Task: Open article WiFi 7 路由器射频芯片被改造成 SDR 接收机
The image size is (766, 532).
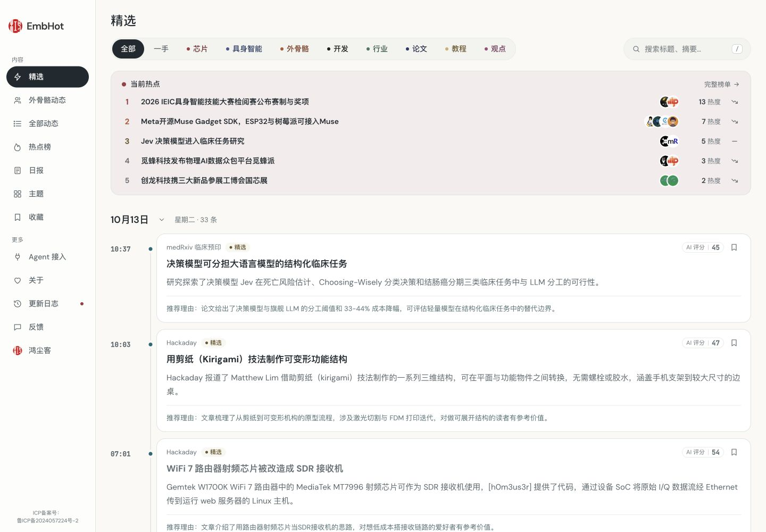Action: (x=255, y=468)
